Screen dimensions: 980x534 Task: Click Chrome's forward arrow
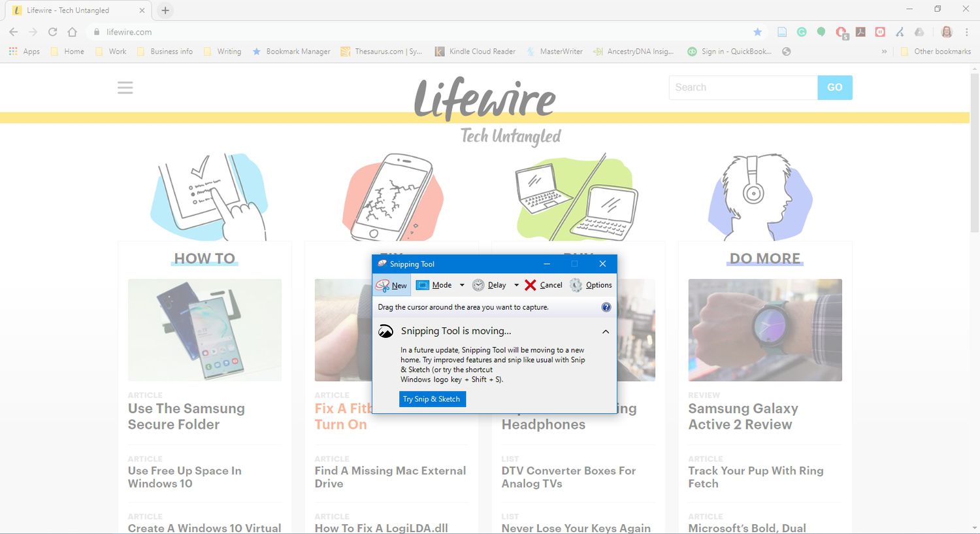tap(33, 31)
